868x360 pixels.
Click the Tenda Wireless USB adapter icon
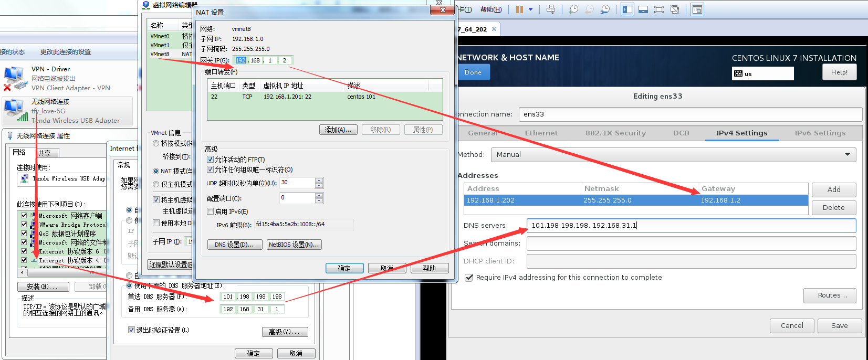click(25, 179)
